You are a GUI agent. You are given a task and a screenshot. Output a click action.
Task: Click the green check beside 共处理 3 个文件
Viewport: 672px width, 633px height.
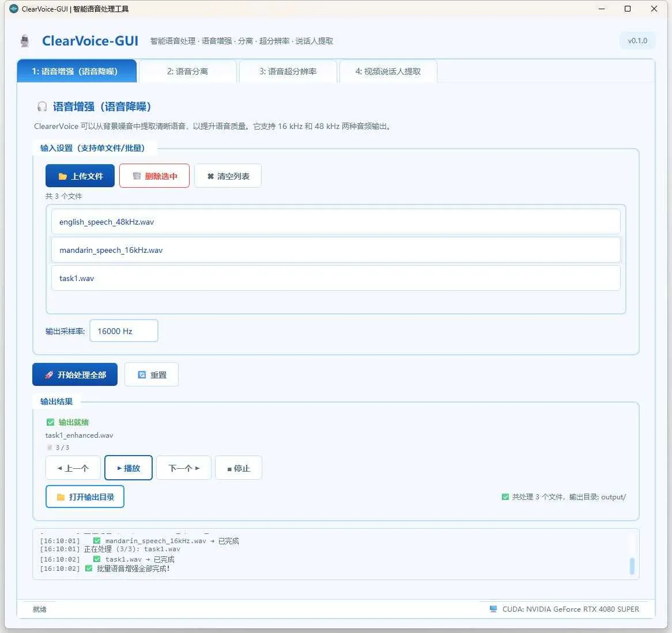[x=505, y=497]
